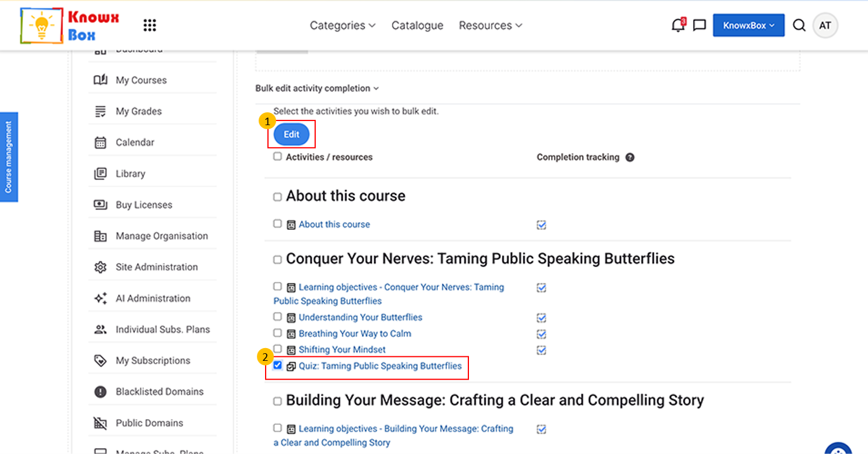Click completion icon for Breathing Your Way to Calm
The width and height of the screenshot is (868, 454).
541,334
